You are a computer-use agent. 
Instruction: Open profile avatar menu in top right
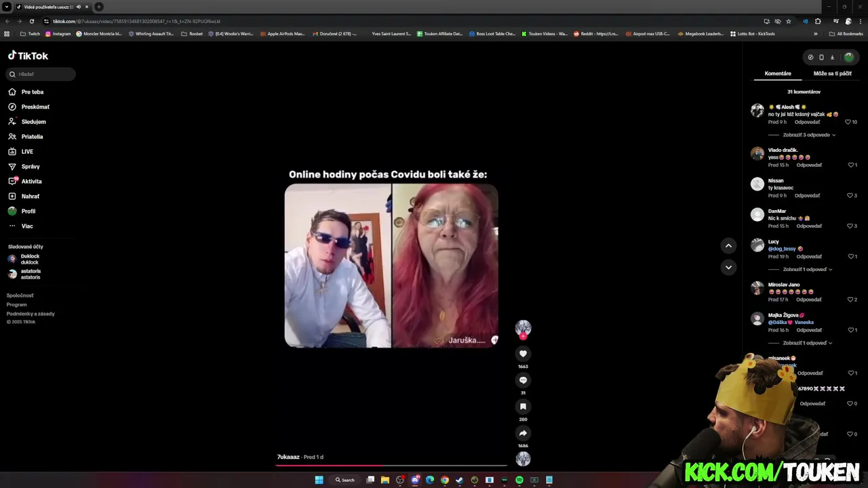point(848,58)
